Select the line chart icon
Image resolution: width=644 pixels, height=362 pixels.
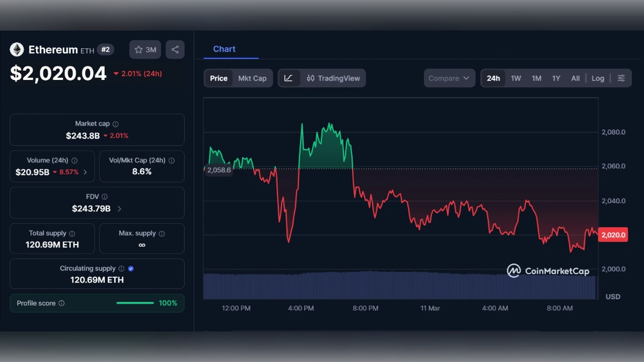[289, 78]
